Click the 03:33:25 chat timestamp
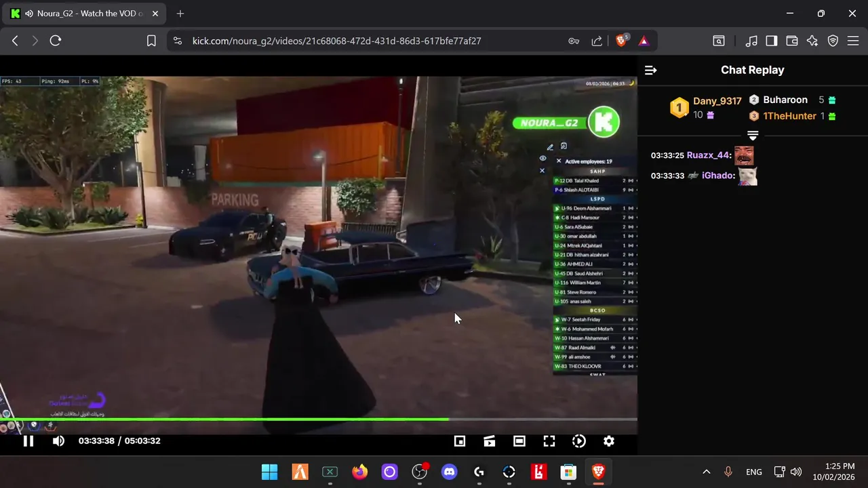Screen dimensions: 868x488 pyautogui.click(x=667, y=155)
